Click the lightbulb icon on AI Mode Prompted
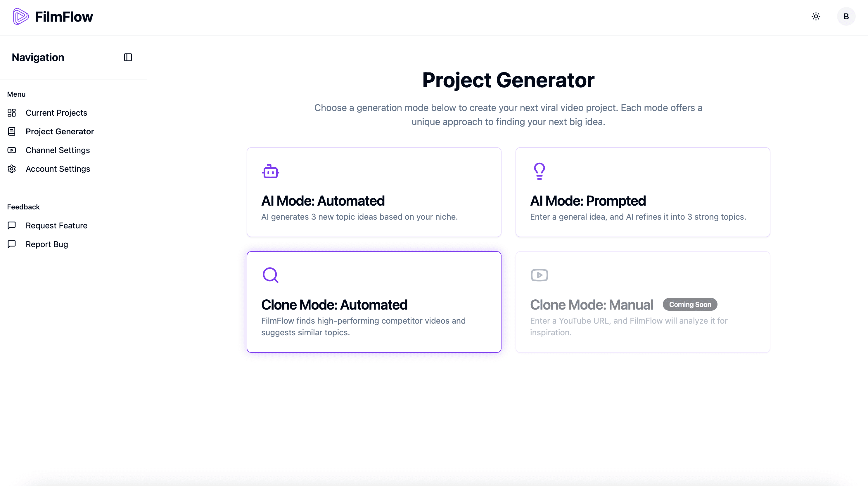 (x=540, y=171)
